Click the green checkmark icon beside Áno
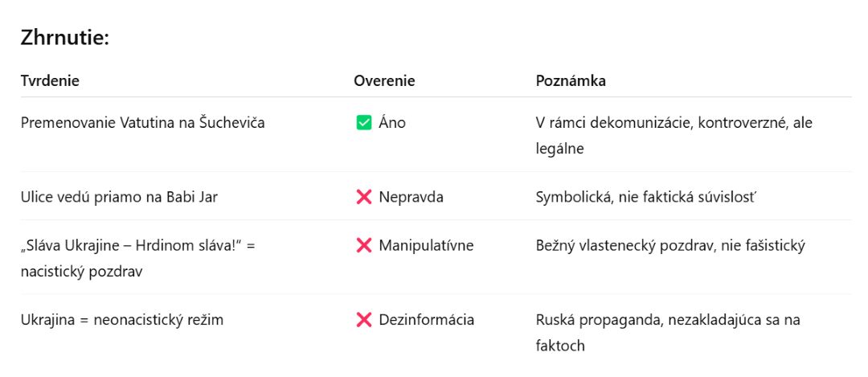Image resolution: width=868 pixels, height=377 pixels. click(x=364, y=123)
